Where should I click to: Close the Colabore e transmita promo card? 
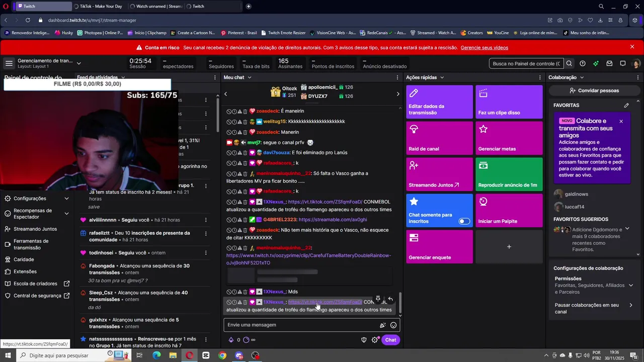(x=621, y=121)
